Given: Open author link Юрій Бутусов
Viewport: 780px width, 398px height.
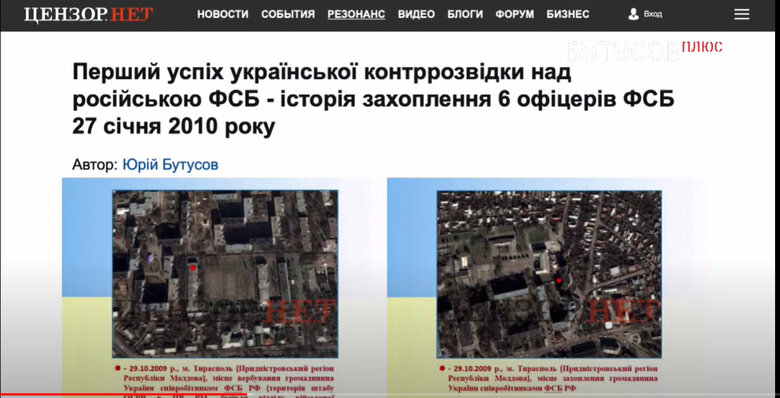Looking at the screenshot, I should point(170,165).
